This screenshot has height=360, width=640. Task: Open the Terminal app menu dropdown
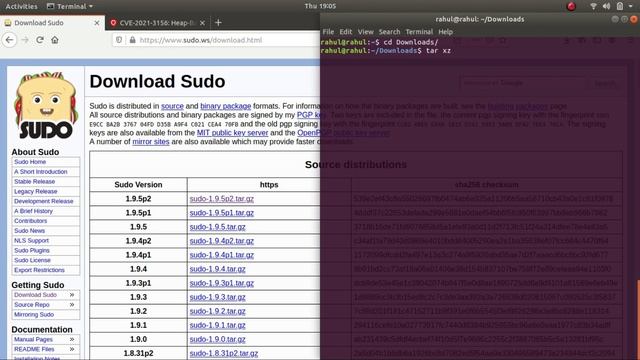(x=70, y=6)
